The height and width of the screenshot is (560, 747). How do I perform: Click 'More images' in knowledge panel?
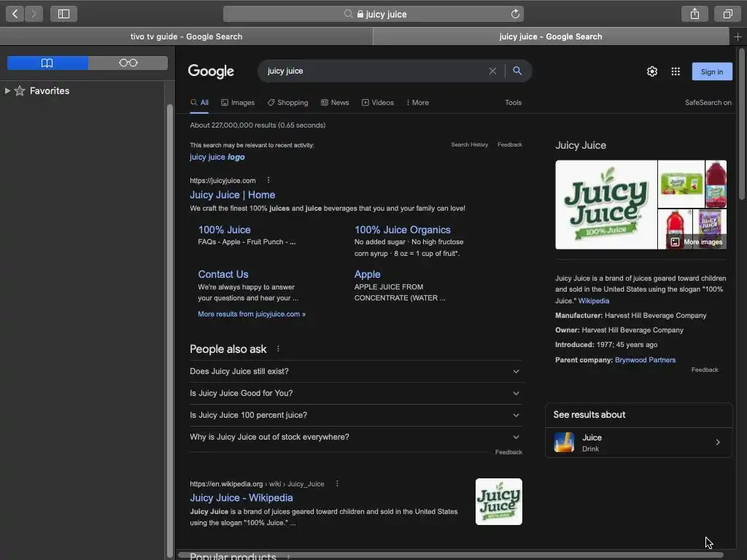pos(697,242)
